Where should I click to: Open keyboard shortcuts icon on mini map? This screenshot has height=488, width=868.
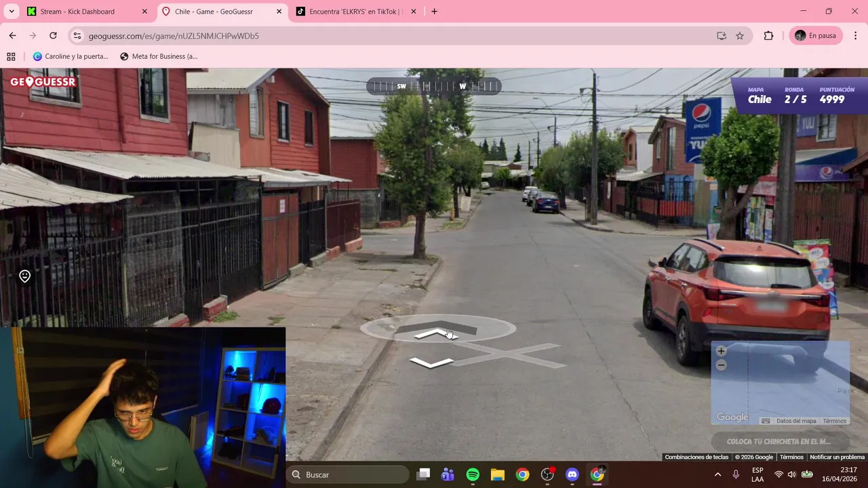(766, 421)
